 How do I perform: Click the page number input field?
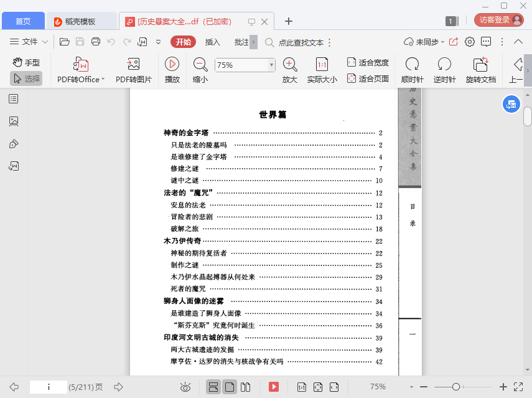pyautogui.click(x=49, y=387)
